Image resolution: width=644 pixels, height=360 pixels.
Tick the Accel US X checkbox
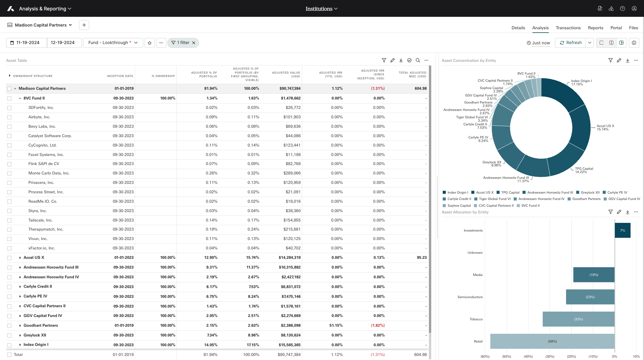9,258
